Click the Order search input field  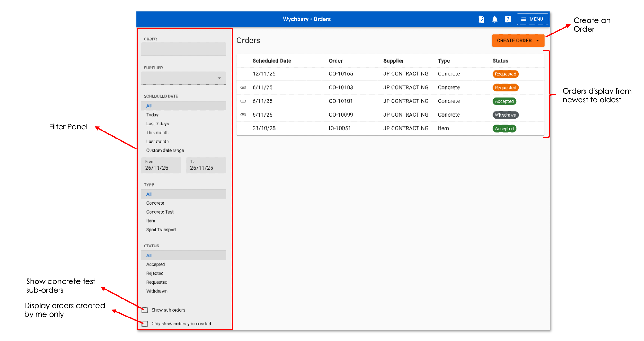[184, 49]
